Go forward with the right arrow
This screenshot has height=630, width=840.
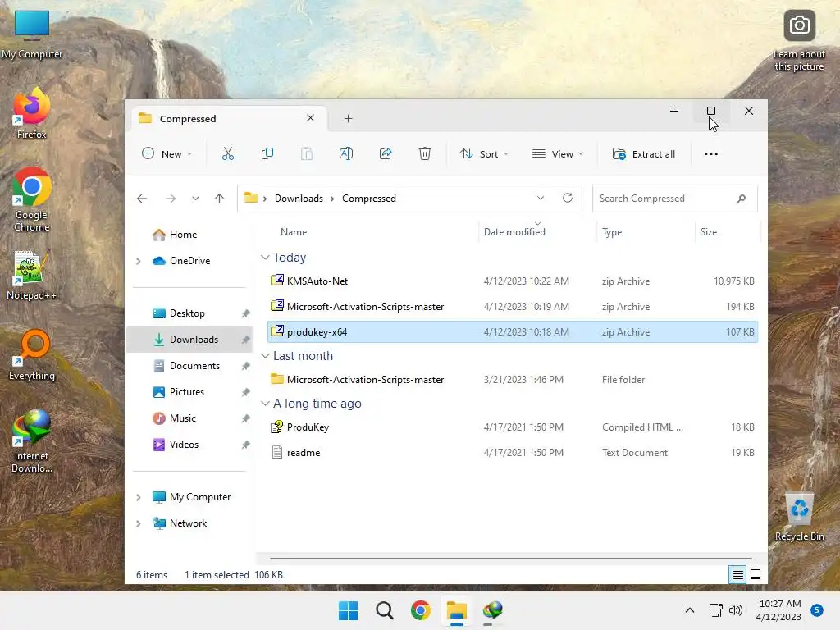click(x=171, y=199)
